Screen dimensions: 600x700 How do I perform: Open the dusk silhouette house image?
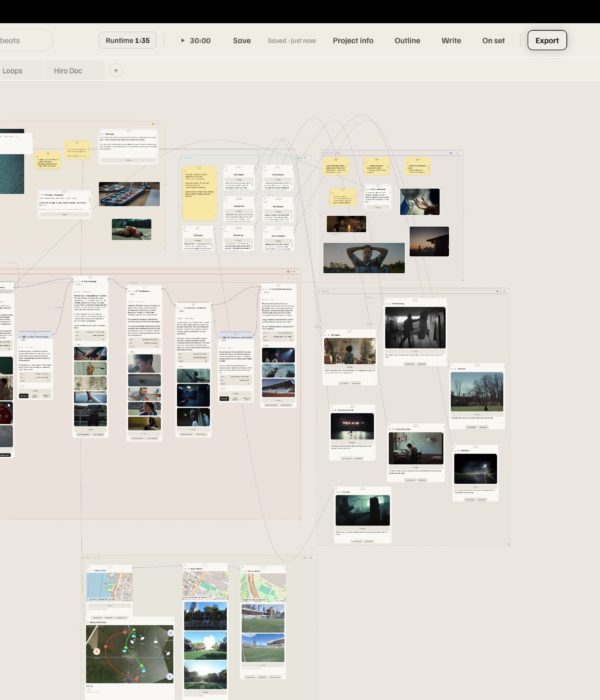click(429, 241)
